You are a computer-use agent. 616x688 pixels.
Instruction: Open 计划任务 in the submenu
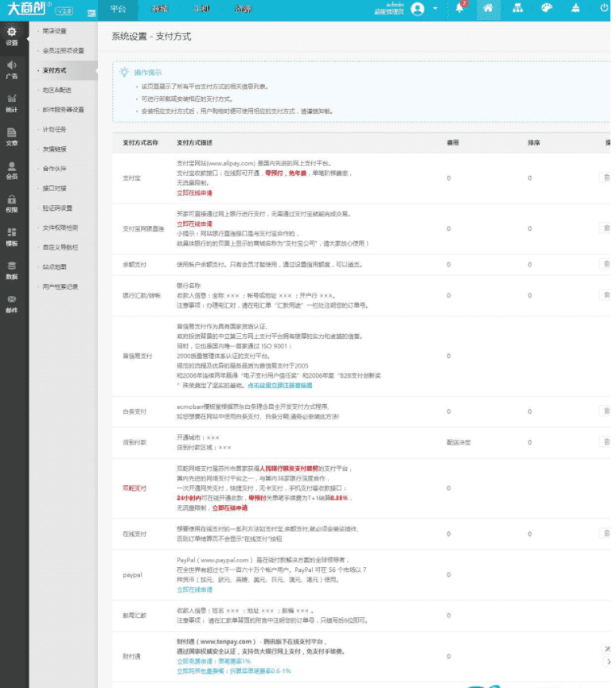[54, 130]
